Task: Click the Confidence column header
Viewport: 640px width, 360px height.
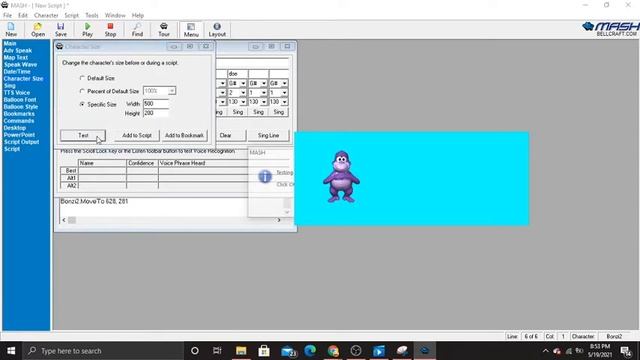Action: click(x=141, y=163)
